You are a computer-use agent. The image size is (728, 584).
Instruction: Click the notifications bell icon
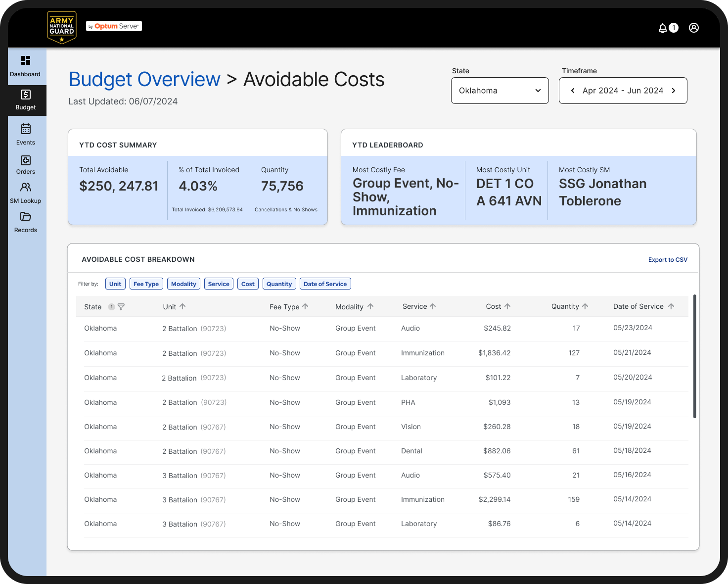click(663, 28)
